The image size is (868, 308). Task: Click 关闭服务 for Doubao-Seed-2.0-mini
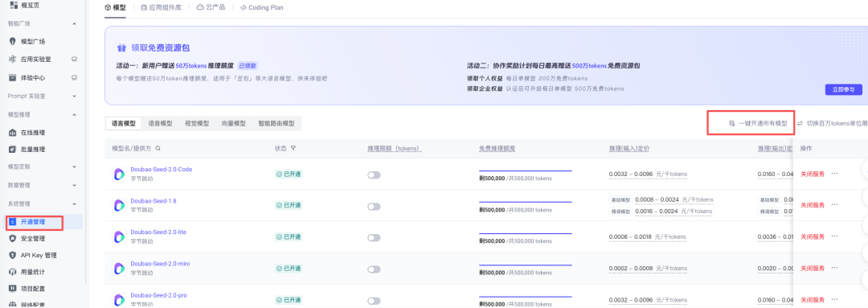point(812,268)
